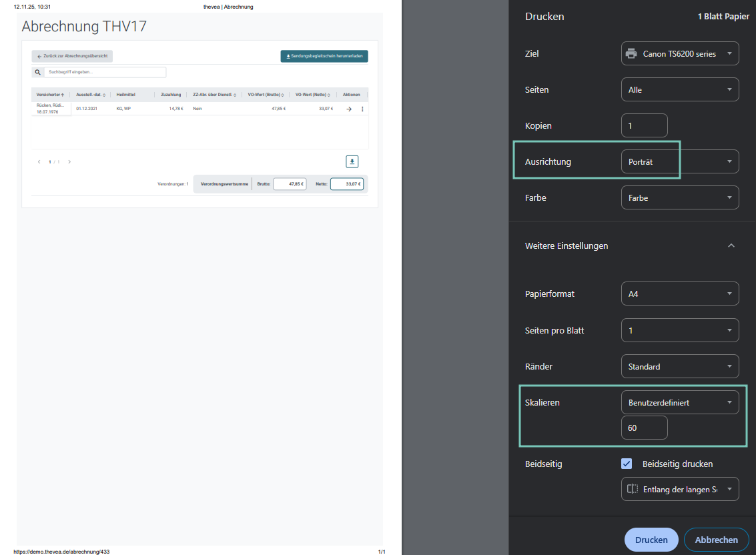Click the footer URL demo.thevea.de/abrechnung/433
The image size is (756, 555).
point(61,552)
